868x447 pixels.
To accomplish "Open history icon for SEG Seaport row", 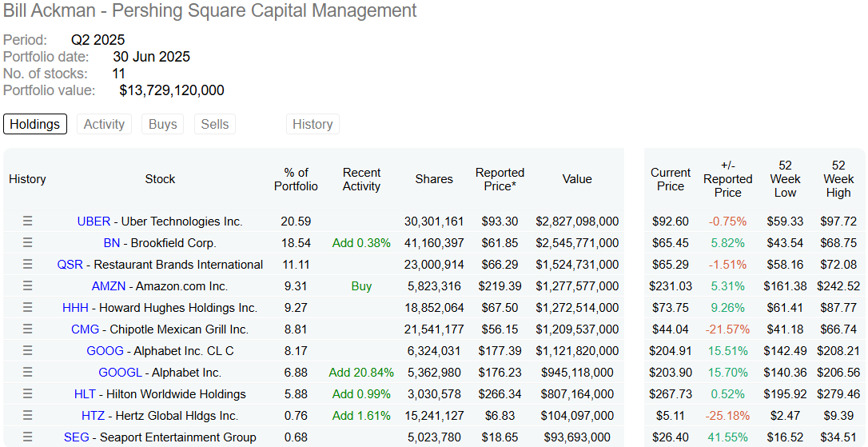I will coord(27,437).
